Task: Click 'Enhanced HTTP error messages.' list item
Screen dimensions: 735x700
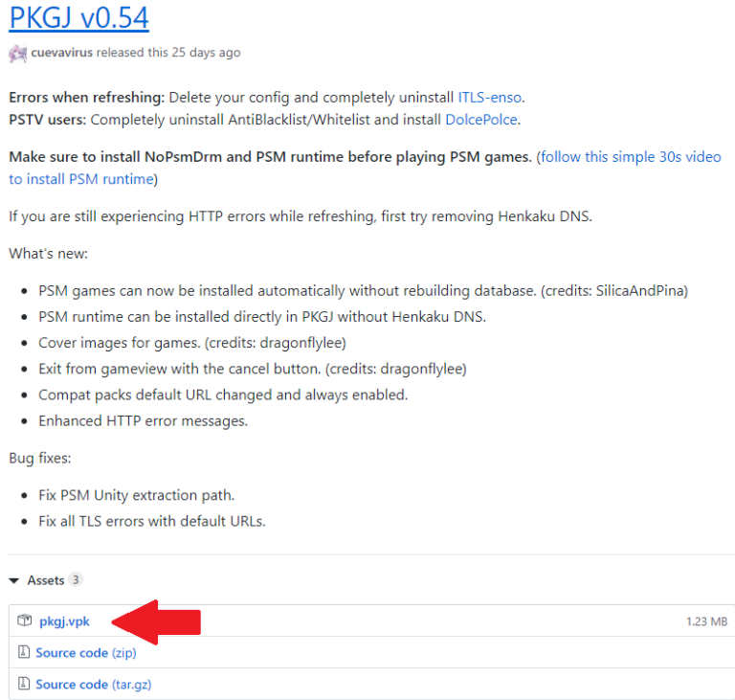Action: coord(143,421)
